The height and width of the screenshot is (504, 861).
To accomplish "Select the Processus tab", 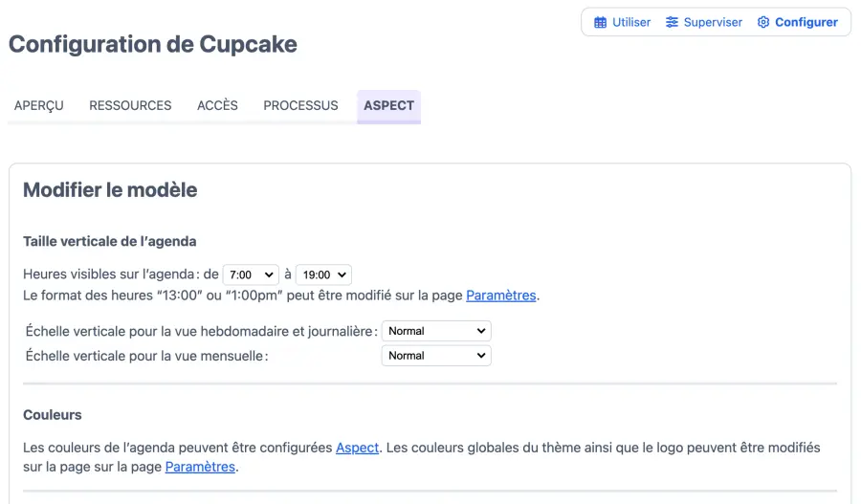I will (x=300, y=105).
